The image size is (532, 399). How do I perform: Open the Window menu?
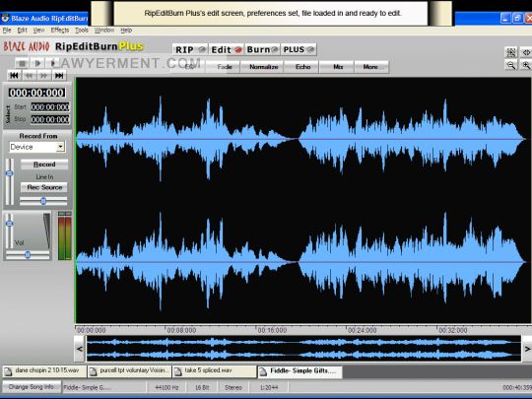tap(103, 31)
